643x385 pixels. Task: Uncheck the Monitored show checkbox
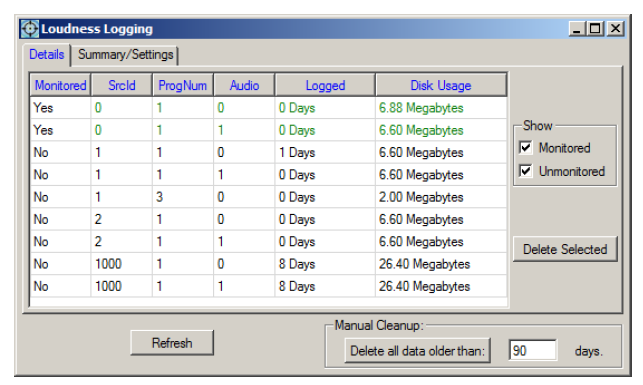(526, 148)
